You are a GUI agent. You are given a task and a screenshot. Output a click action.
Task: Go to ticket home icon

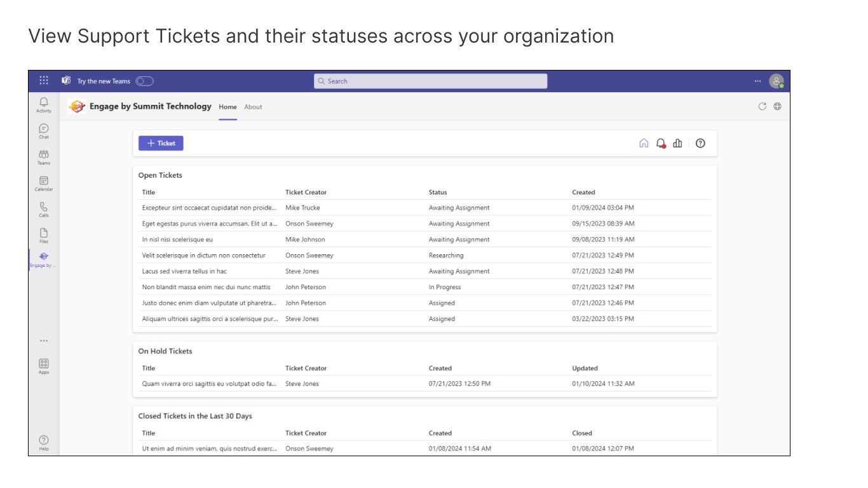click(x=644, y=144)
